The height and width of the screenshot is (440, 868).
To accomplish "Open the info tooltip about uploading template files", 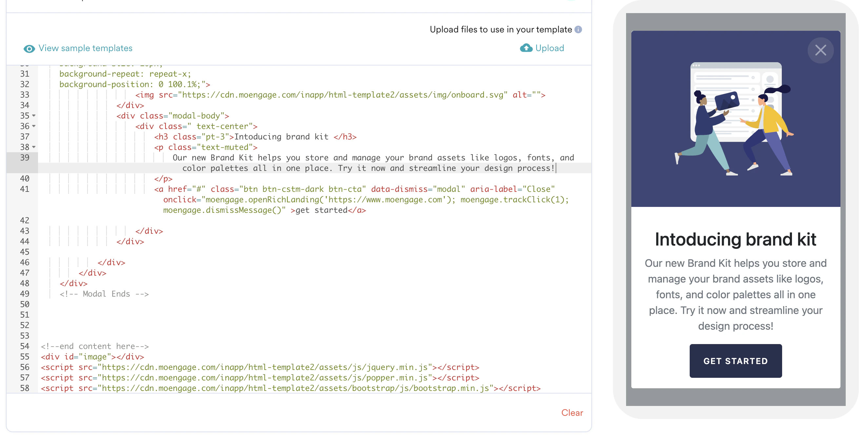I will click(578, 29).
